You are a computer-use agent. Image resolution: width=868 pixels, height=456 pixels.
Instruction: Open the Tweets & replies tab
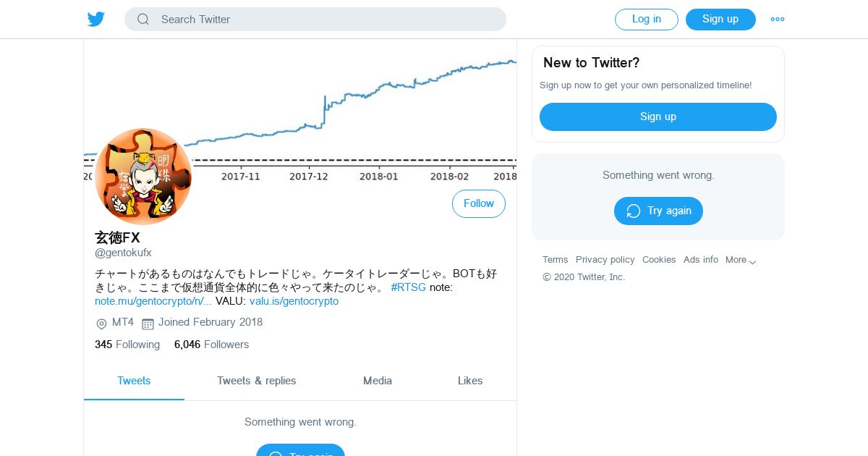257,381
